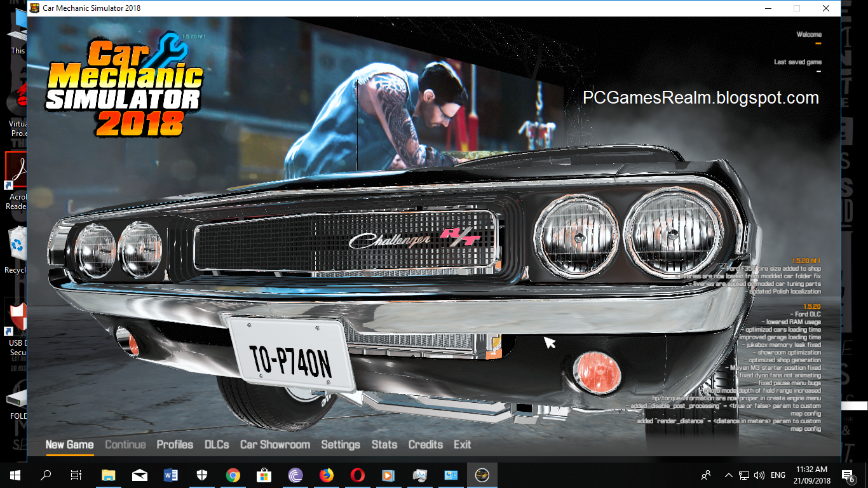Screen dimensions: 868x488
Task: Open File Explorer from the taskbar
Action: 109,475
